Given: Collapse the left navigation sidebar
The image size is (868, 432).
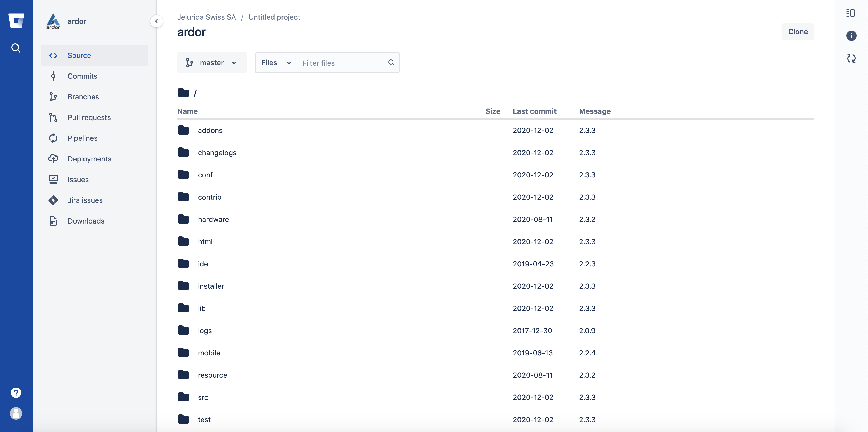Looking at the screenshot, I should 156,21.
